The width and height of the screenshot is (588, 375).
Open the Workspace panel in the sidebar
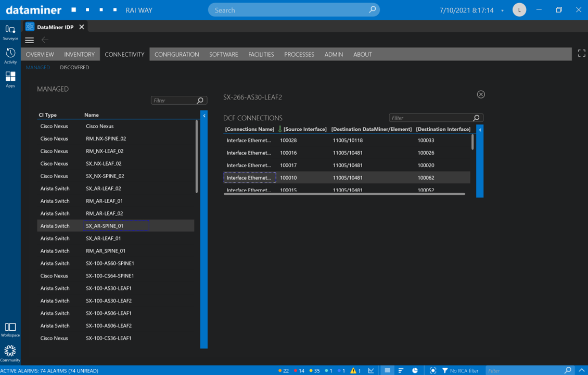coord(10,330)
